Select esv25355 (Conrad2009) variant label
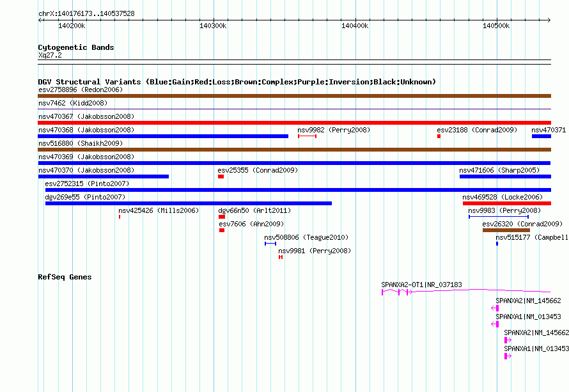 258,170
